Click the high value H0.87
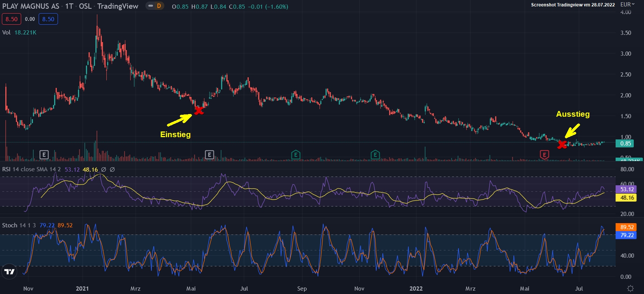 200,6
